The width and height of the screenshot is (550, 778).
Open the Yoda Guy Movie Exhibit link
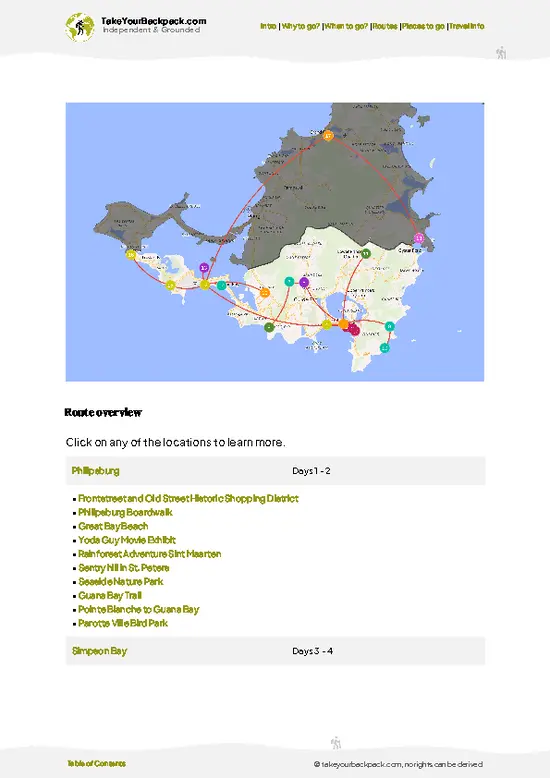pos(127,540)
